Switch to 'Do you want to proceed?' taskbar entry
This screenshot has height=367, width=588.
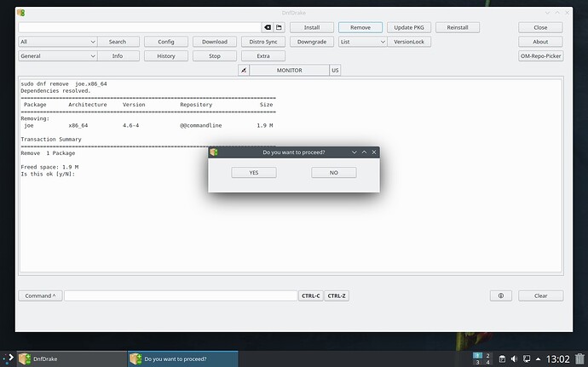click(x=183, y=358)
